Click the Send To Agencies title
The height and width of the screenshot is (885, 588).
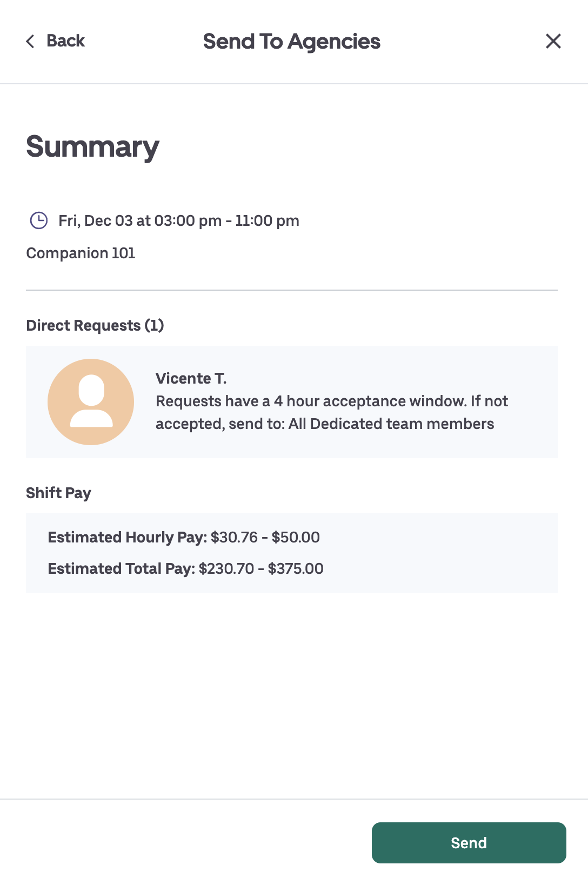pos(291,42)
